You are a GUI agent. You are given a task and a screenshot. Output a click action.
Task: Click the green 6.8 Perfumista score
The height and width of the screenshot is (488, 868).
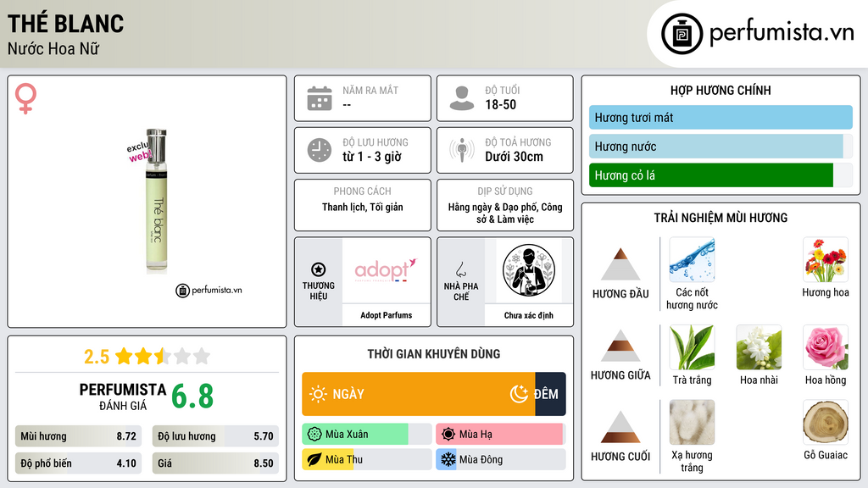[x=192, y=396]
